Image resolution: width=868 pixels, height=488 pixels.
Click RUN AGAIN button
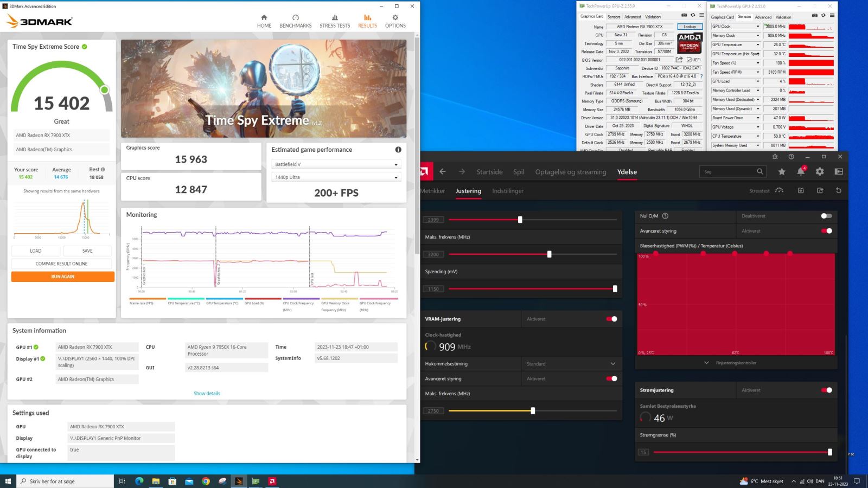pyautogui.click(x=63, y=277)
